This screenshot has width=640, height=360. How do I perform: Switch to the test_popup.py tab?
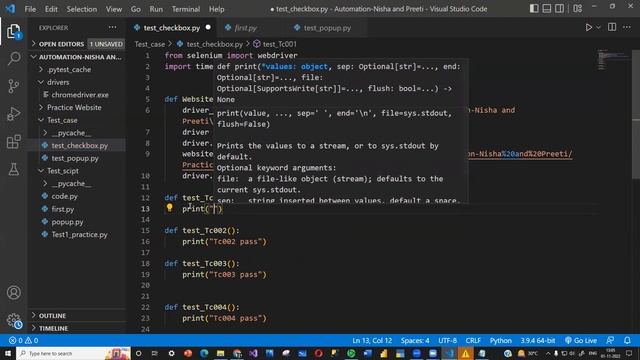(x=327, y=28)
